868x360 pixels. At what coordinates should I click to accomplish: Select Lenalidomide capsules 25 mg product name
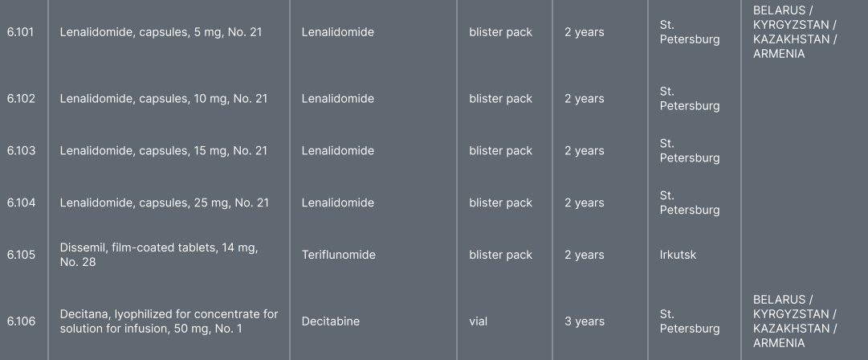click(164, 202)
